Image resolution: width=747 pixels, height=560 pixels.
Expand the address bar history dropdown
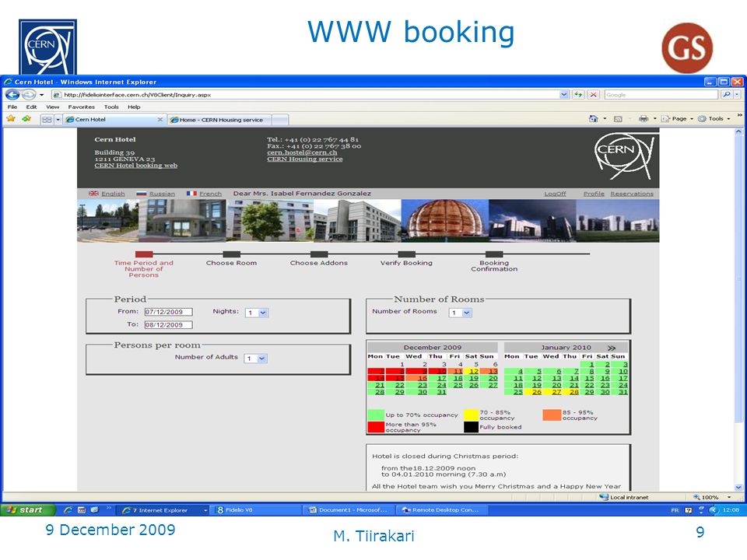point(564,94)
